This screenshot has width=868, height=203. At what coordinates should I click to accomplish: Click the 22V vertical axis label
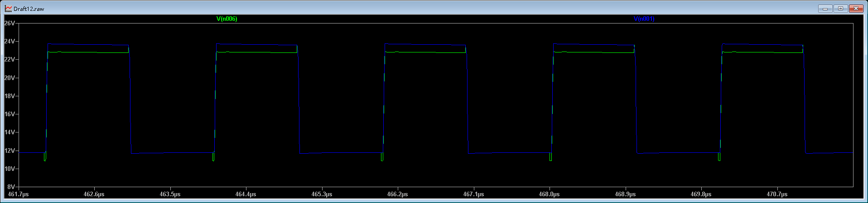10,59
